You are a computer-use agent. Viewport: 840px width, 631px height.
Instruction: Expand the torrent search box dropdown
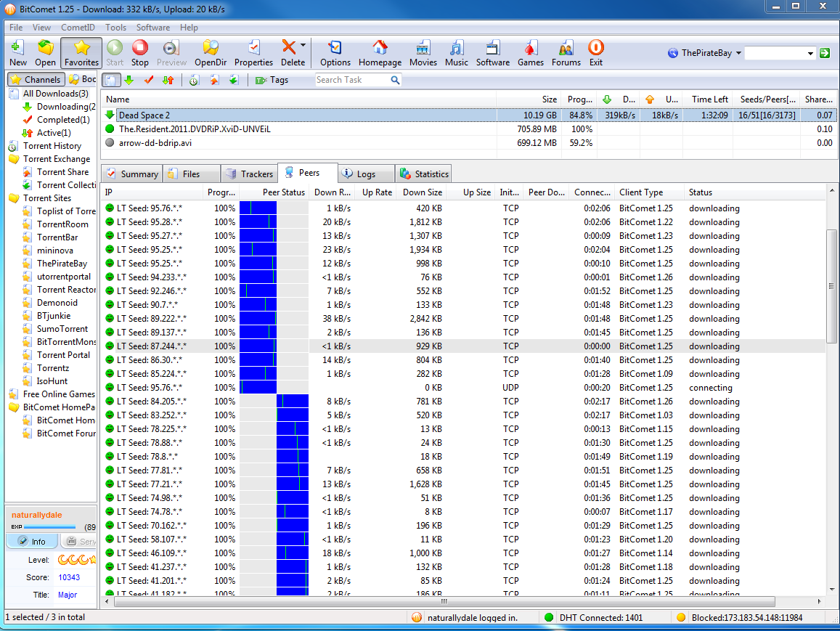(810, 53)
